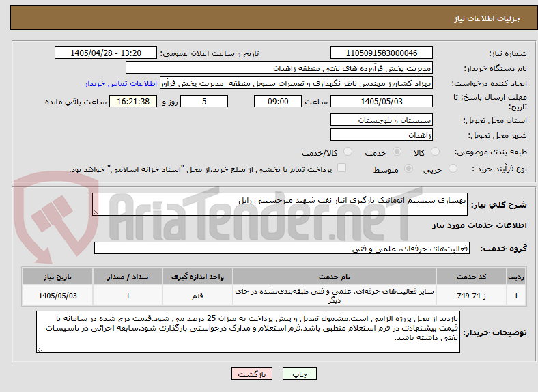The height and width of the screenshot is (392, 538).
Task: Click the remaining time field 16:21:38
Action: 133,101
